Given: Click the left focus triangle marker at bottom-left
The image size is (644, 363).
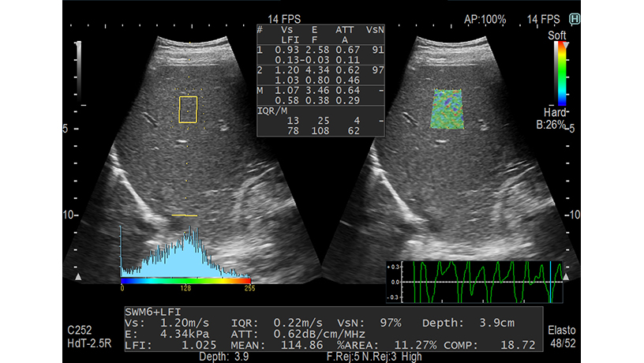Looking at the screenshot, I should coord(77,278).
